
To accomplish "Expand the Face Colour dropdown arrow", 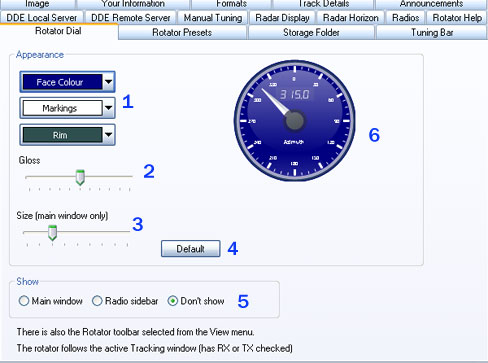I will 109,82.
